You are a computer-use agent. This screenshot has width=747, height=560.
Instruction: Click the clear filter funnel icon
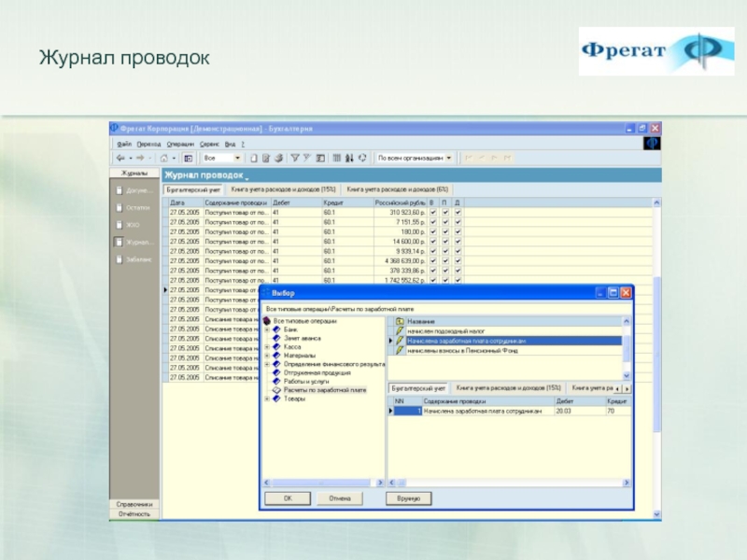(x=307, y=158)
